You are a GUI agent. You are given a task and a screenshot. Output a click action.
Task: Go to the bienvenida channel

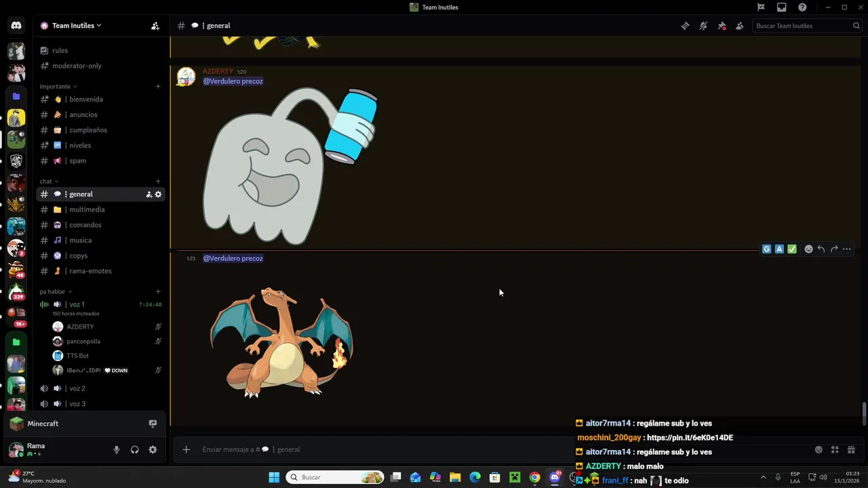pos(100,99)
